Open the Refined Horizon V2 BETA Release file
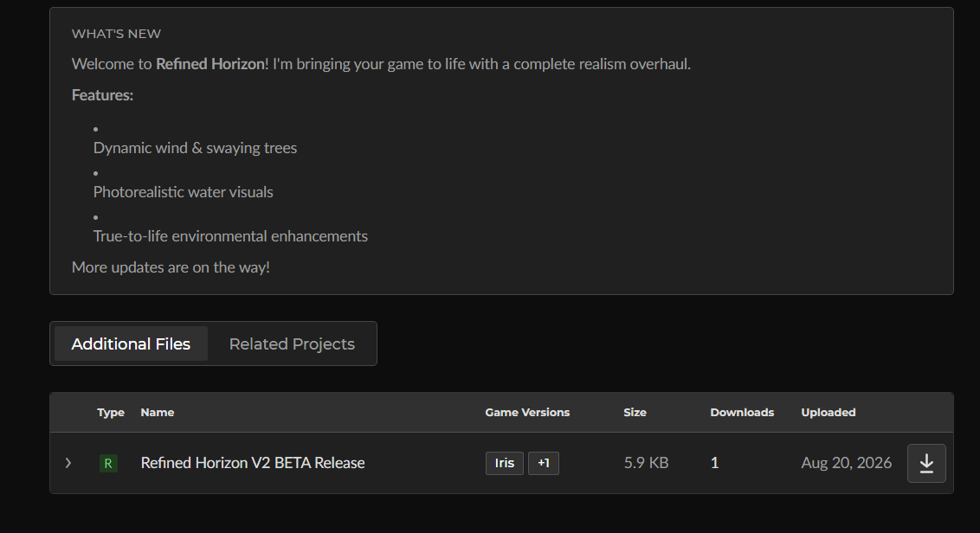 click(x=253, y=463)
